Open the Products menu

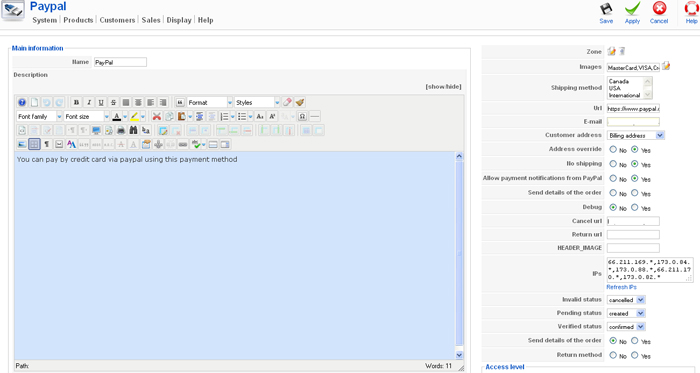[78, 20]
